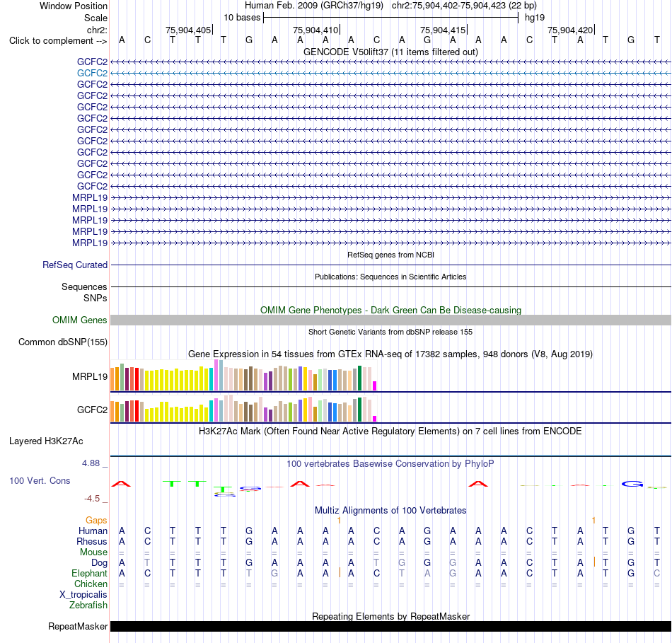Screen dimensions: 672x643
Task: Click the Sequences track horizontal item line
Action: [390, 286]
